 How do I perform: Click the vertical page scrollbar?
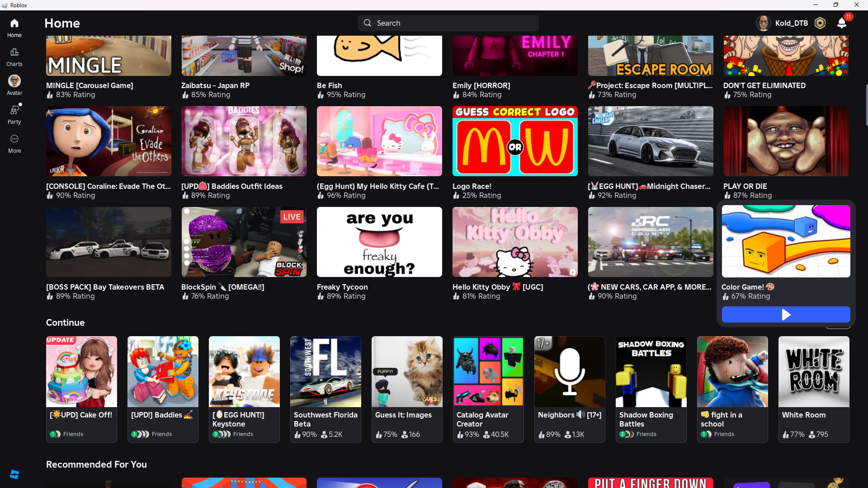point(866,105)
